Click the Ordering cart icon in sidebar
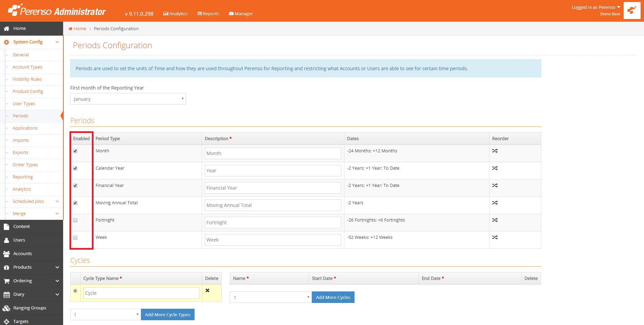Viewport: 644px width, 325px height. (6, 281)
